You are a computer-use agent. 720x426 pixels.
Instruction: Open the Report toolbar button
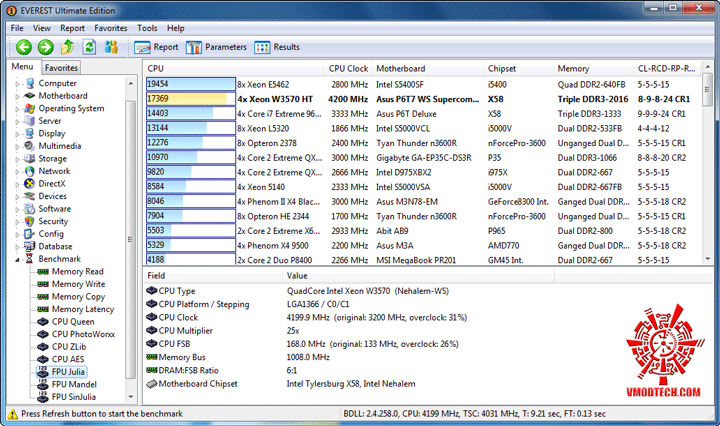(156, 47)
